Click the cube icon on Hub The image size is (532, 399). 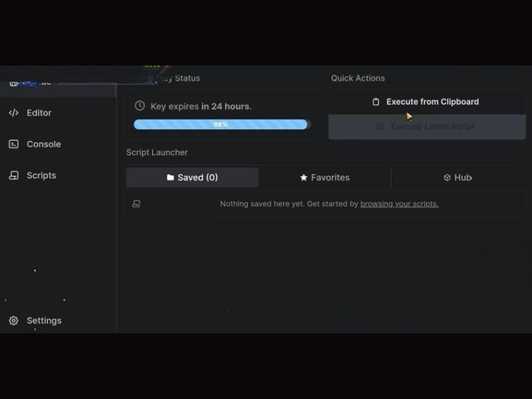pos(447,178)
